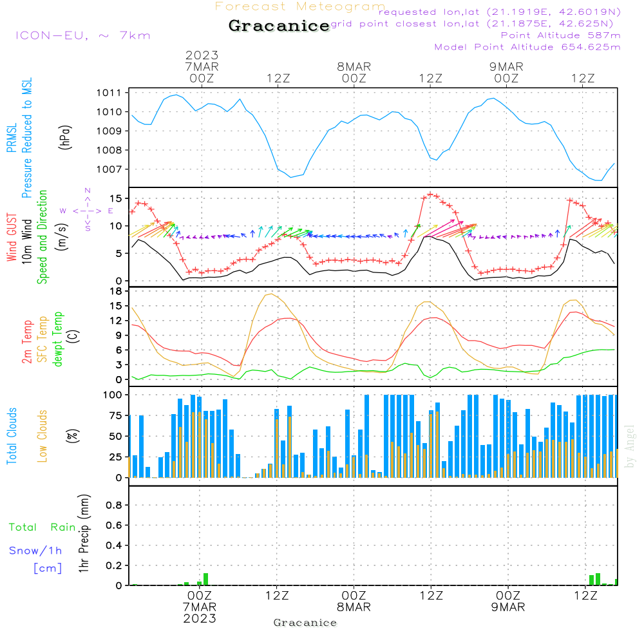Click the 5 value on wind speed axis
The image size is (644, 644).
coord(118,254)
